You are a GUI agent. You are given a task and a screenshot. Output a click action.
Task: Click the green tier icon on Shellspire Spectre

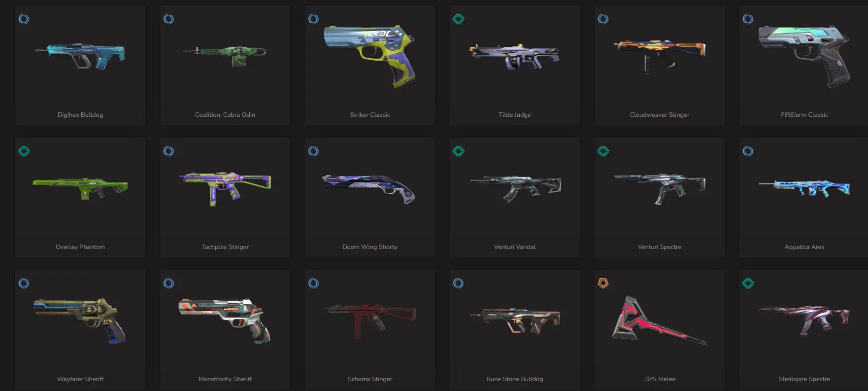pyautogui.click(x=748, y=284)
